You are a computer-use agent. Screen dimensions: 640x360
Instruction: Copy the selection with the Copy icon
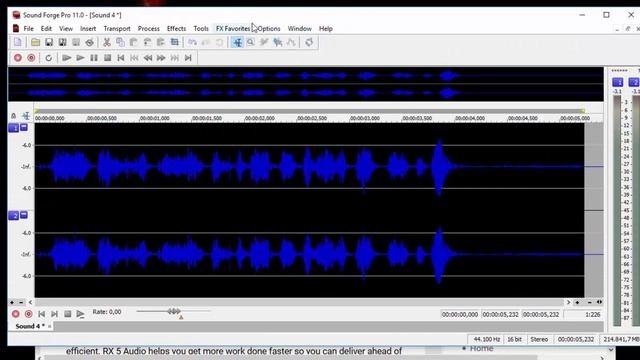pyautogui.click(x=120, y=42)
